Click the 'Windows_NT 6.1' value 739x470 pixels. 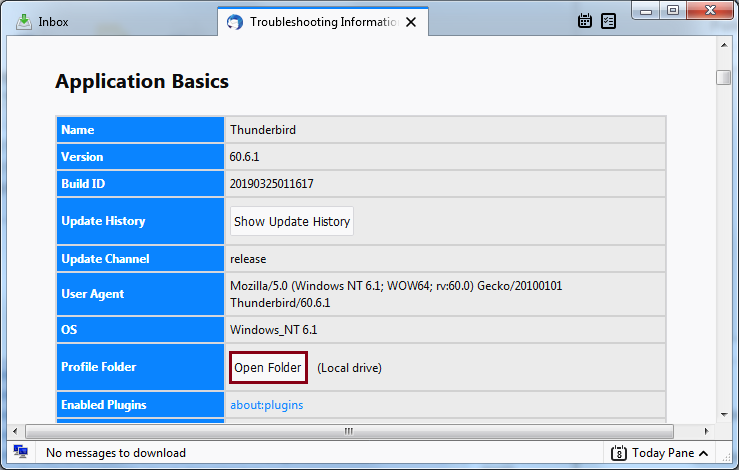pos(273,330)
